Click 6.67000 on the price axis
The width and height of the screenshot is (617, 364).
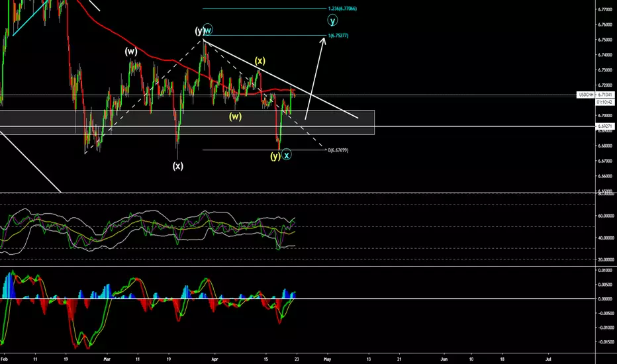(604, 161)
